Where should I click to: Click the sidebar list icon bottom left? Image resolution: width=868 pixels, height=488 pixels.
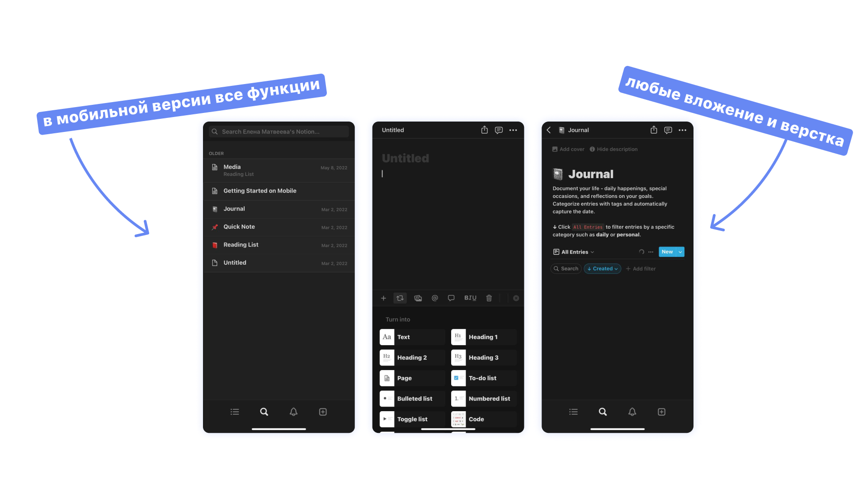(235, 411)
